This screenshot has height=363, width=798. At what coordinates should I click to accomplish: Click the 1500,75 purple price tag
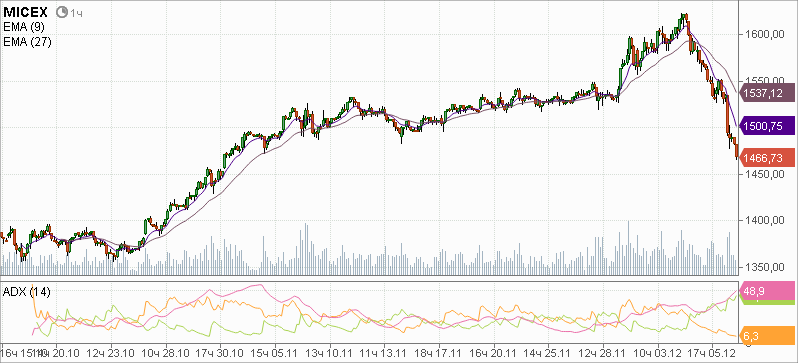pyautogui.click(x=768, y=126)
